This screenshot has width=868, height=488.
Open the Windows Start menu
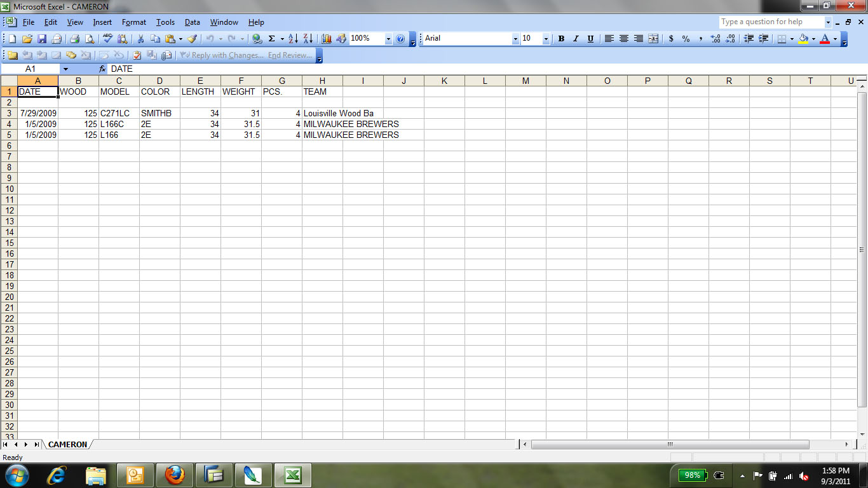[x=17, y=475]
